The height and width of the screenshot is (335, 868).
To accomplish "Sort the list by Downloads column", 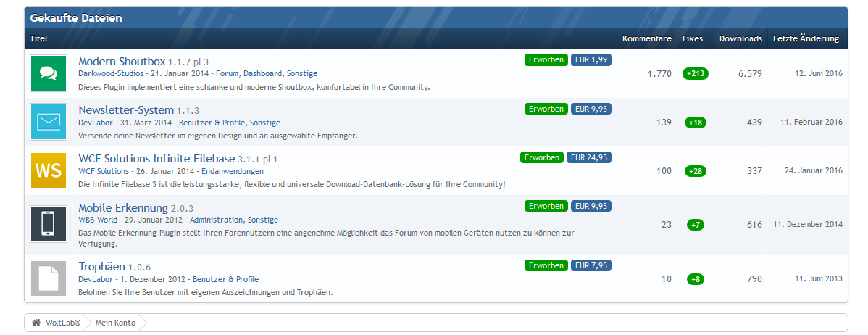I will (x=740, y=38).
